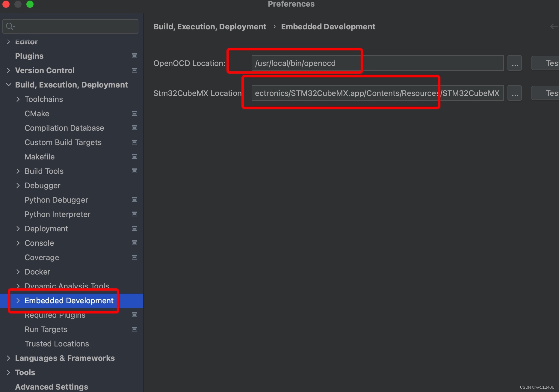Click the search magnifier icon in settings
Image resolution: width=559 pixels, height=392 pixels.
(x=10, y=26)
